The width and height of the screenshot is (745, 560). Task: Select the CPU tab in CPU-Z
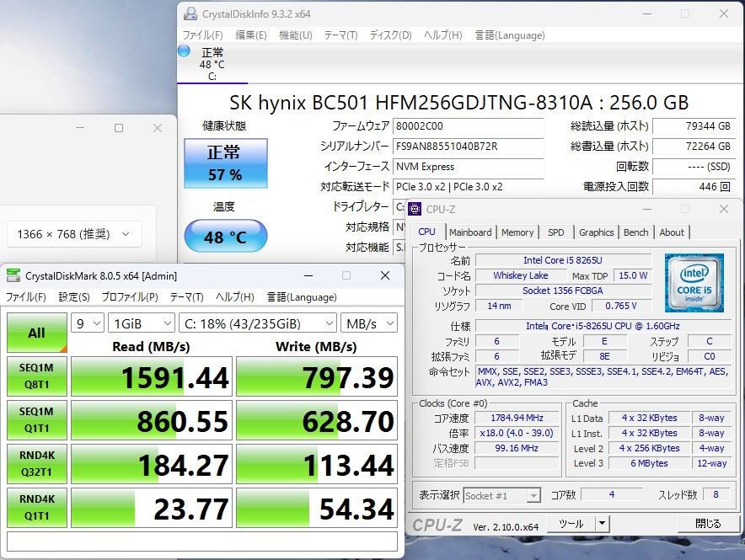(x=426, y=232)
